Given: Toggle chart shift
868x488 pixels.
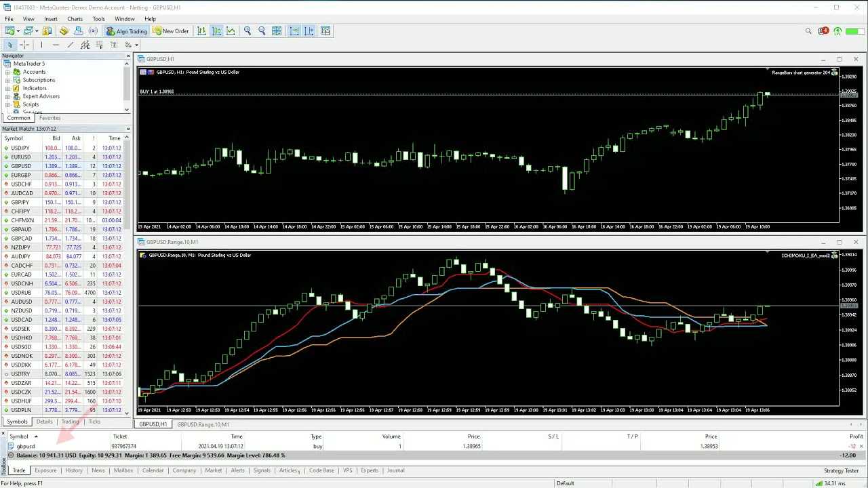Looking at the screenshot, I should coord(309,30).
